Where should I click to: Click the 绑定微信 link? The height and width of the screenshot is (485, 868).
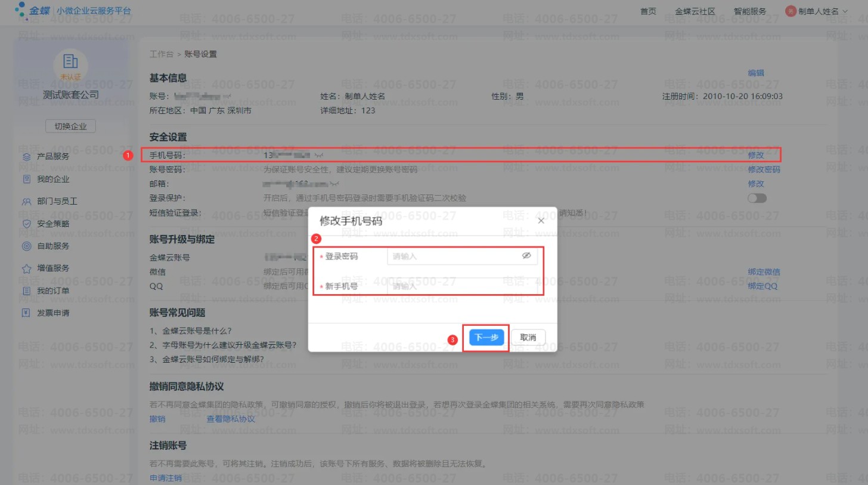coord(764,272)
